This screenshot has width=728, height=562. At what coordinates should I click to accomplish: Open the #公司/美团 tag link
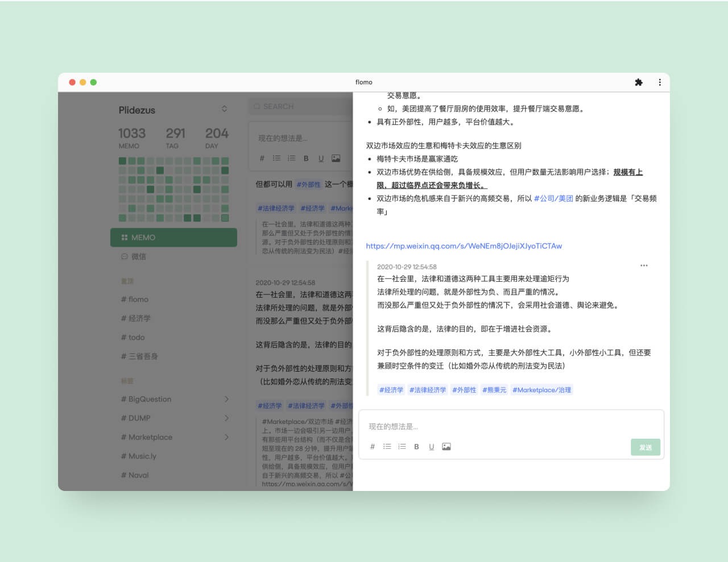pyautogui.click(x=553, y=198)
